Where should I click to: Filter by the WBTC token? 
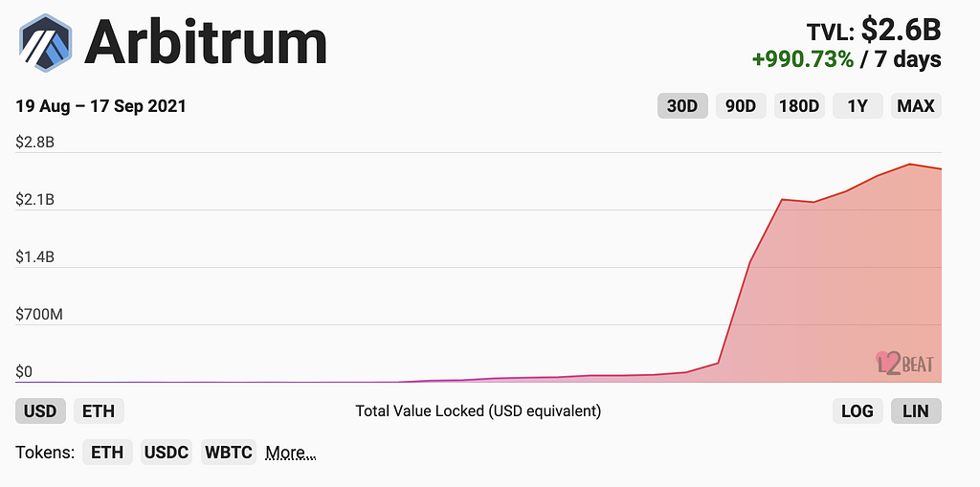(x=229, y=453)
